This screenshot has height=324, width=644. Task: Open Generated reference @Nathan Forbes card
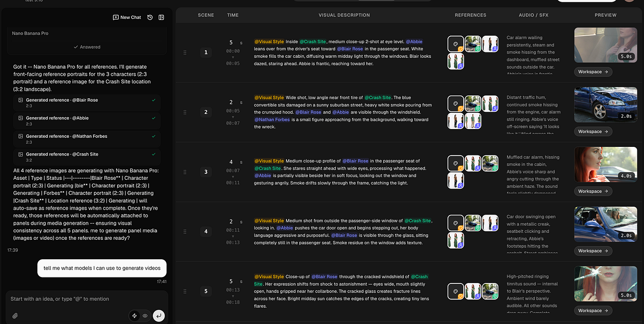coord(87,139)
